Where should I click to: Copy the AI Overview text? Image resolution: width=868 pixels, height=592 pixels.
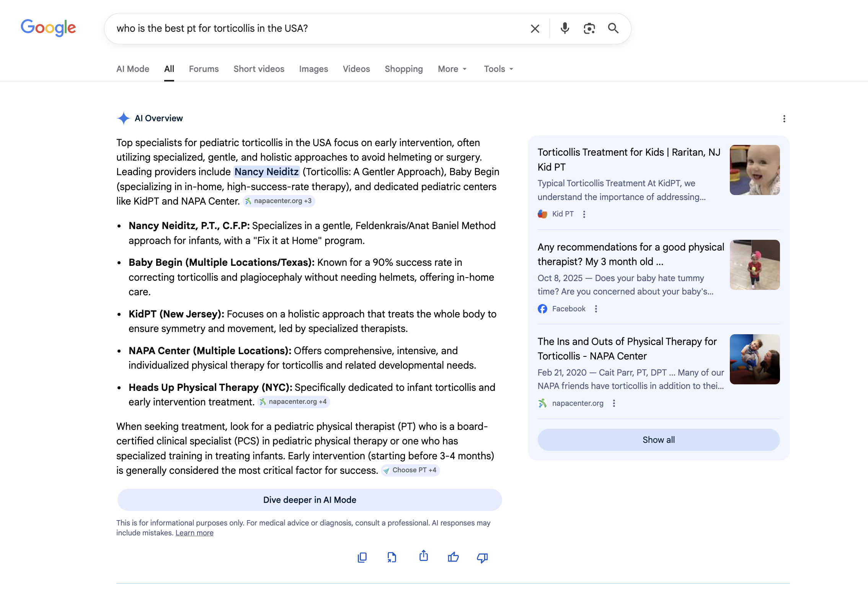click(x=362, y=557)
